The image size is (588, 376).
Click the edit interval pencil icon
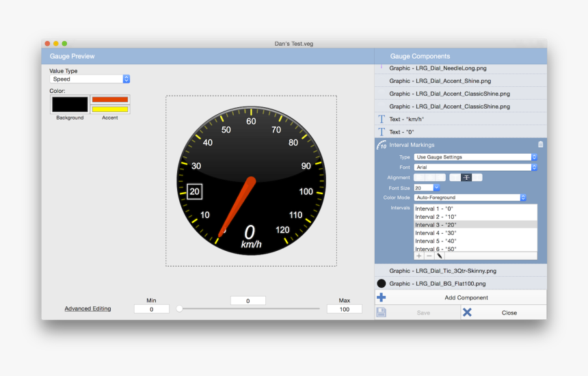(x=440, y=256)
